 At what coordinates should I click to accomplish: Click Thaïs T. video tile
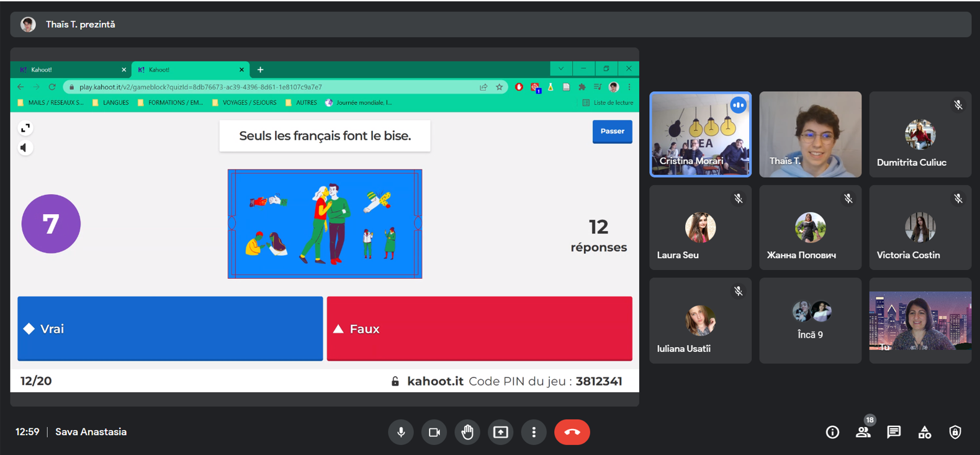[810, 134]
